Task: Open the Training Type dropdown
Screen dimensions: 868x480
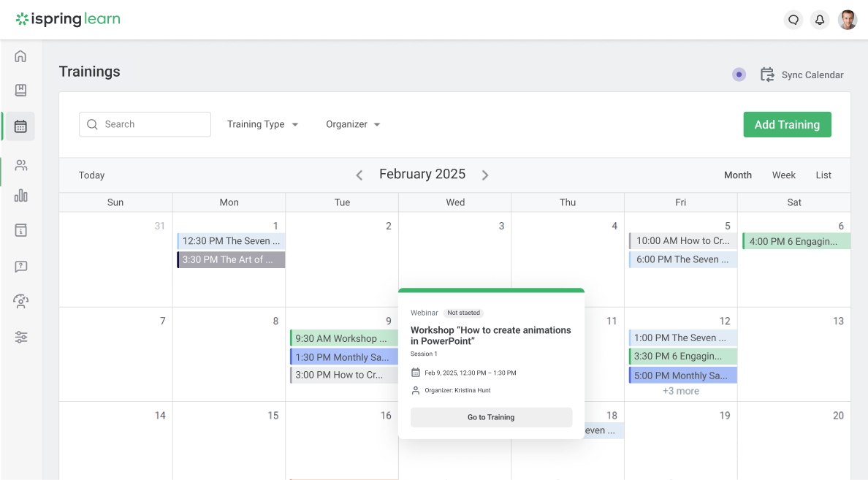Action: pyautogui.click(x=262, y=124)
